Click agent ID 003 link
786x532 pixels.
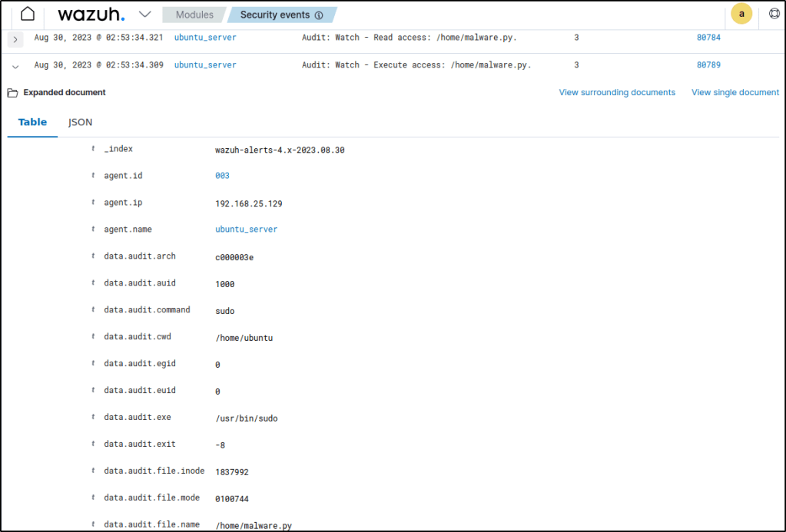(222, 176)
